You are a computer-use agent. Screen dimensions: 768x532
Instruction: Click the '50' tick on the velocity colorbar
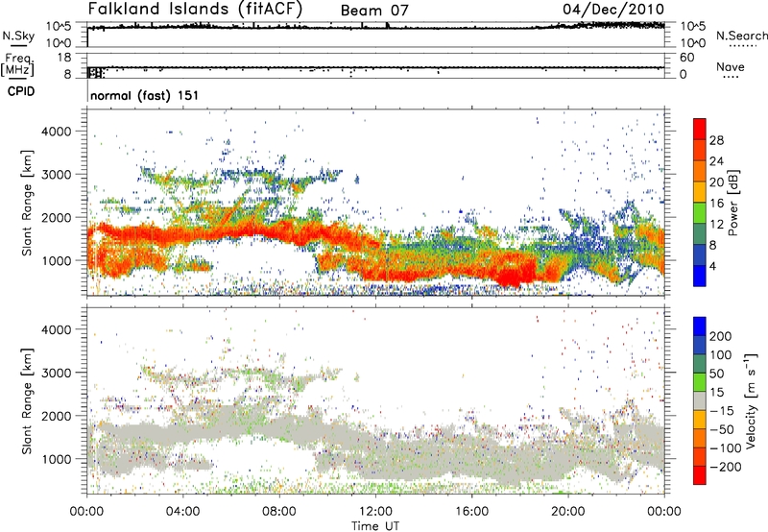[716, 374]
